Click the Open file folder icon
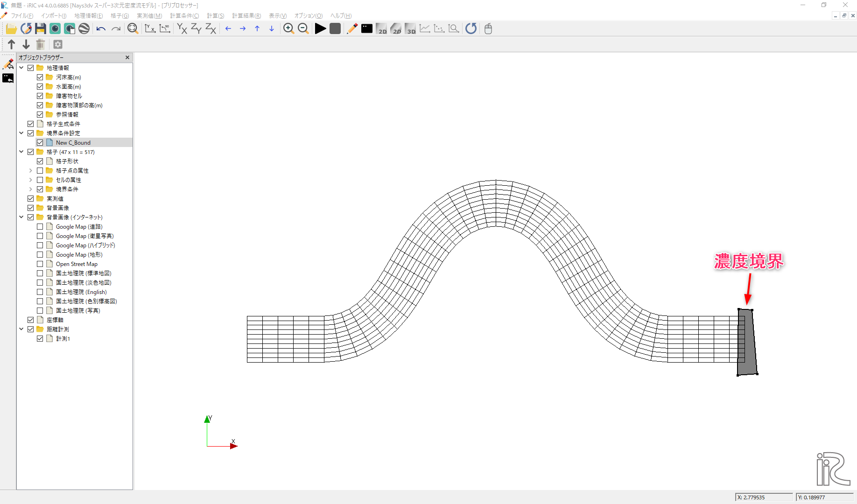Image resolution: width=857 pixels, height=504 pixels. click(x=11, y=29)
